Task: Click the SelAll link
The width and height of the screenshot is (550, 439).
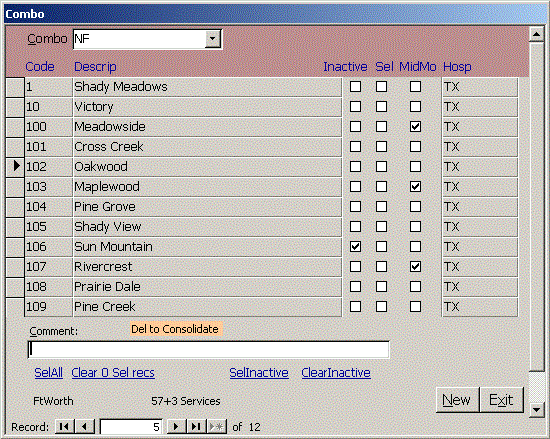Action: (x=48, y=372)
